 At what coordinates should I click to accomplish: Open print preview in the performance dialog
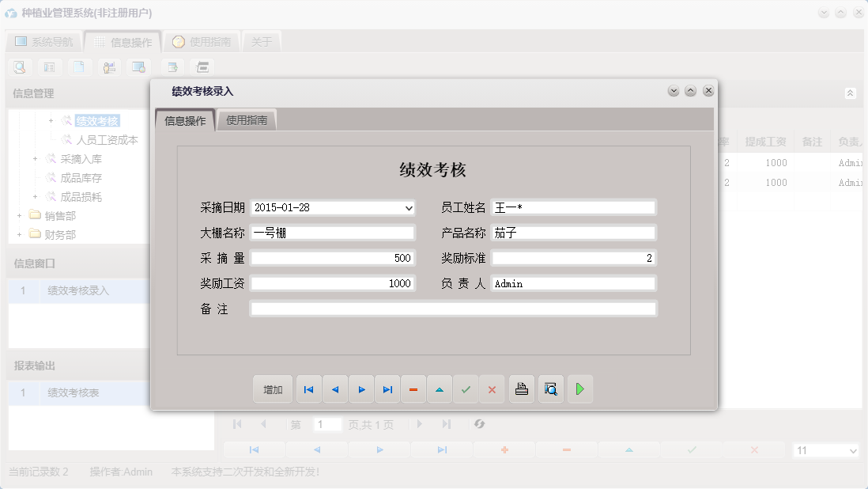click(x=551, y=389)
